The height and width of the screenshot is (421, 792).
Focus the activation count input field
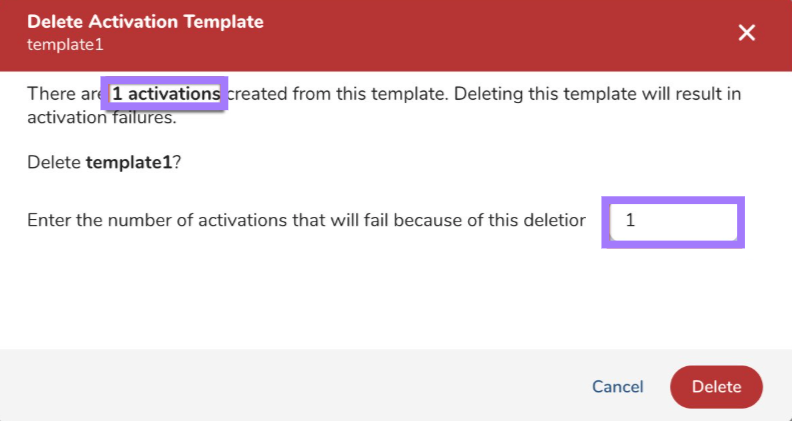673,221
